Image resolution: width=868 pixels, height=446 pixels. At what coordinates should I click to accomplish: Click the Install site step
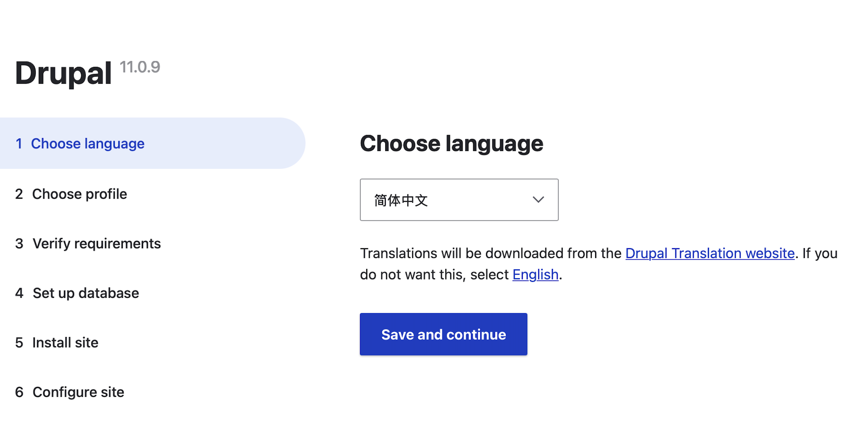(x=57, y=342)
